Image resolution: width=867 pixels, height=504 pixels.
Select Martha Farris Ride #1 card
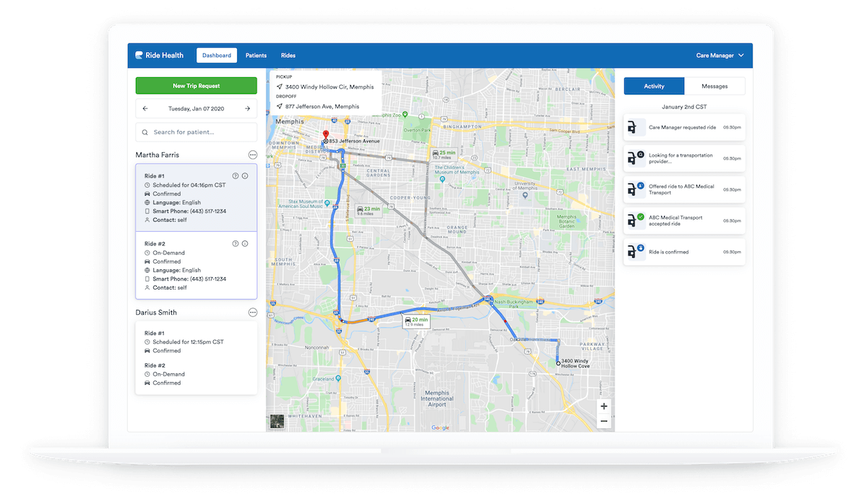pyautogui.click(x=196, y=198)
